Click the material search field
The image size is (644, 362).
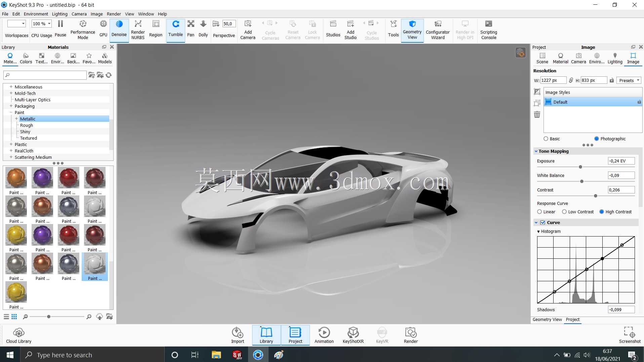point(45,75)
